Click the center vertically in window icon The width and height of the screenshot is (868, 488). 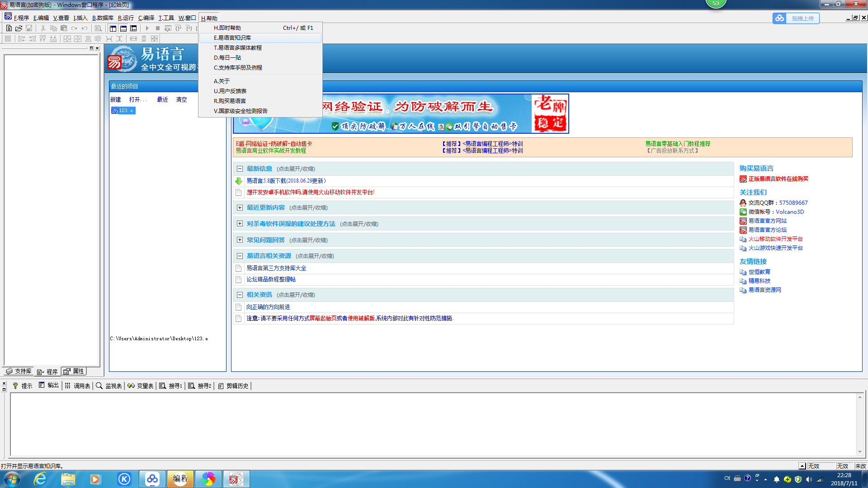coord(78,39)
